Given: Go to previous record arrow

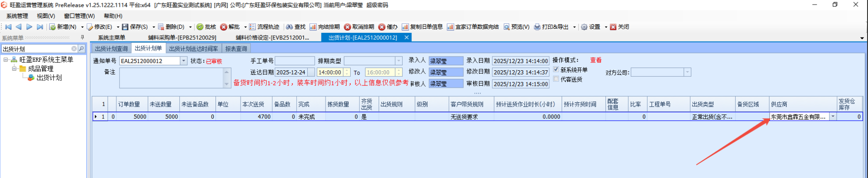Looking at the screenshot, I should click(19, 27).
